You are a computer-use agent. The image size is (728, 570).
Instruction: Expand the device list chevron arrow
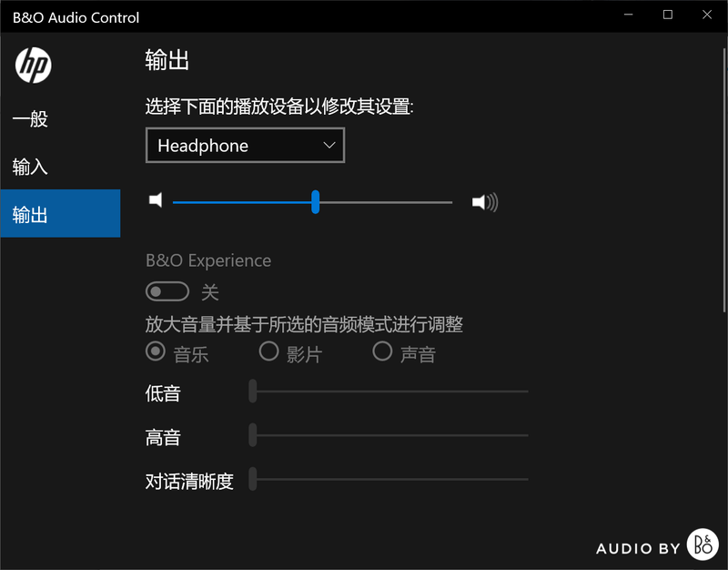click(x=329, y=145)
